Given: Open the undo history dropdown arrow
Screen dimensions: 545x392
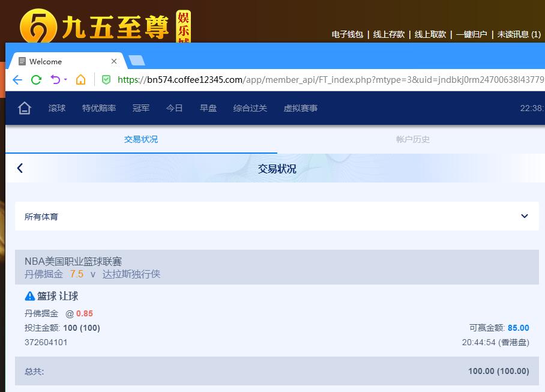Looking at the screenshot, I should tap(65, 80).
